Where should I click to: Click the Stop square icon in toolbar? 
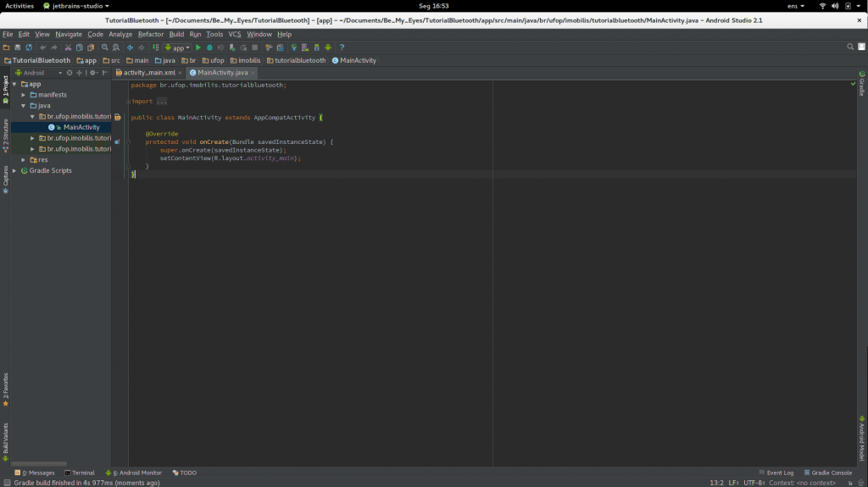coord(254,47)
